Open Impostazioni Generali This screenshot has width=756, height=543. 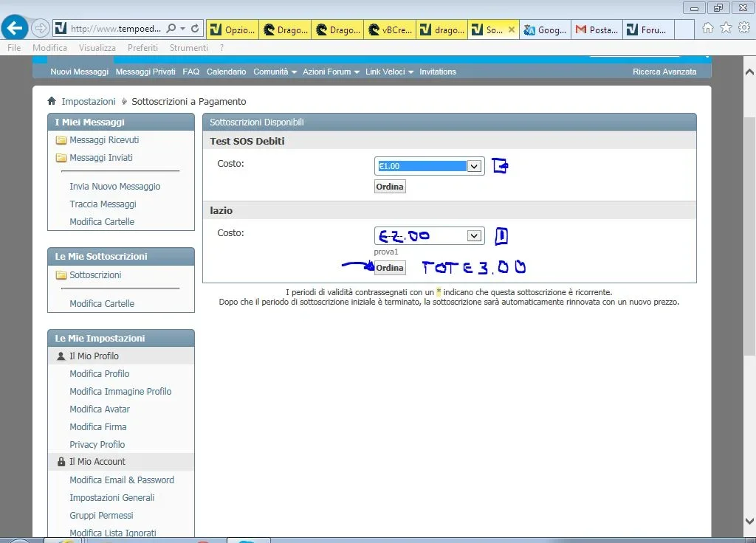tap(112, 498)
